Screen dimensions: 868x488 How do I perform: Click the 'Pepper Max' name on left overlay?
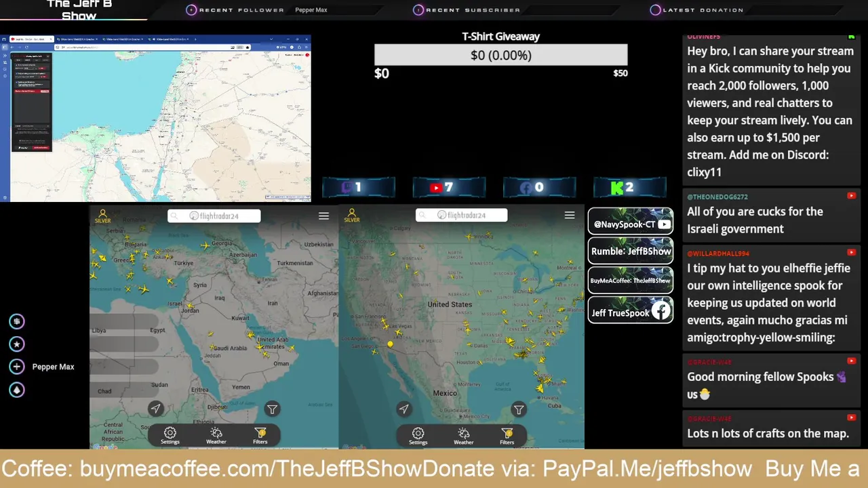(53, 367)
